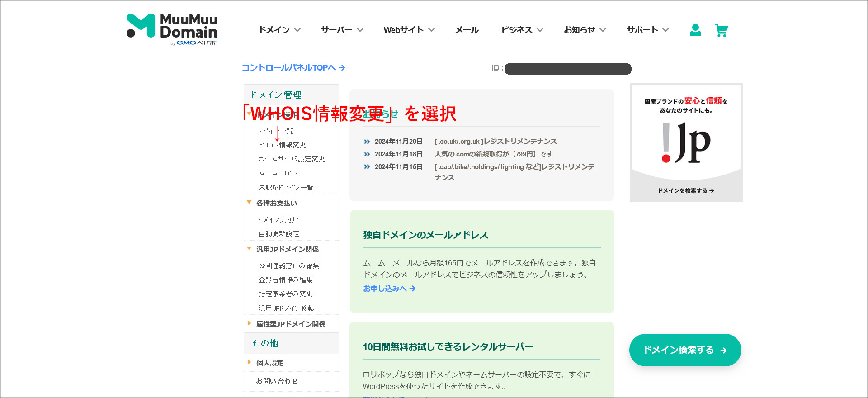Click お申し込みへ link for mail address
Viewport: 868px width, 398px height.
coord(389,289)
